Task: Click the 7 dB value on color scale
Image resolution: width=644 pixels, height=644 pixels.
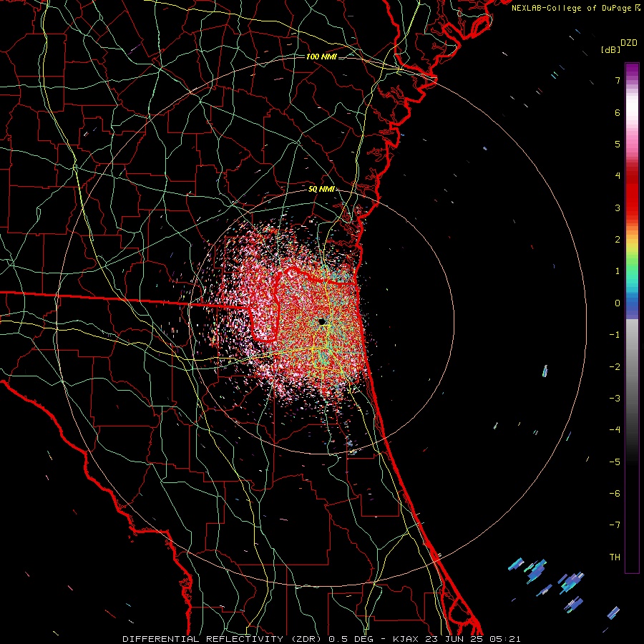Action: coord(618,80)
